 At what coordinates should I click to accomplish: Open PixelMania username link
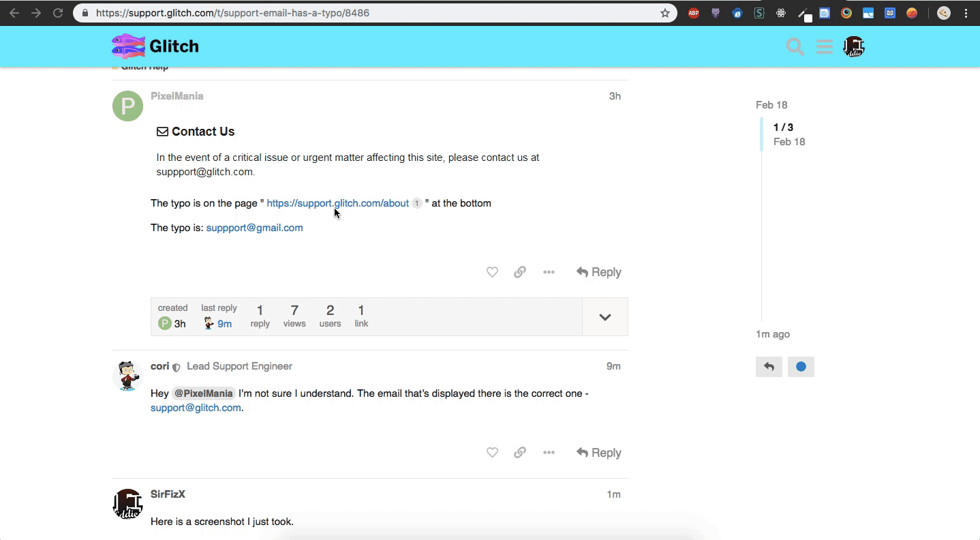177,96
